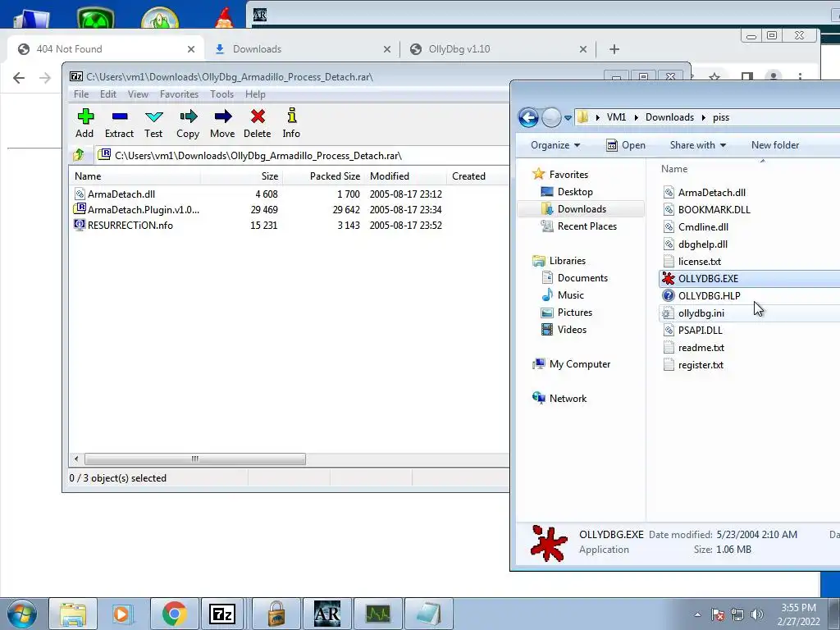Expand recent pages arrow beside Explorer forward

click(x=568, y=118)
